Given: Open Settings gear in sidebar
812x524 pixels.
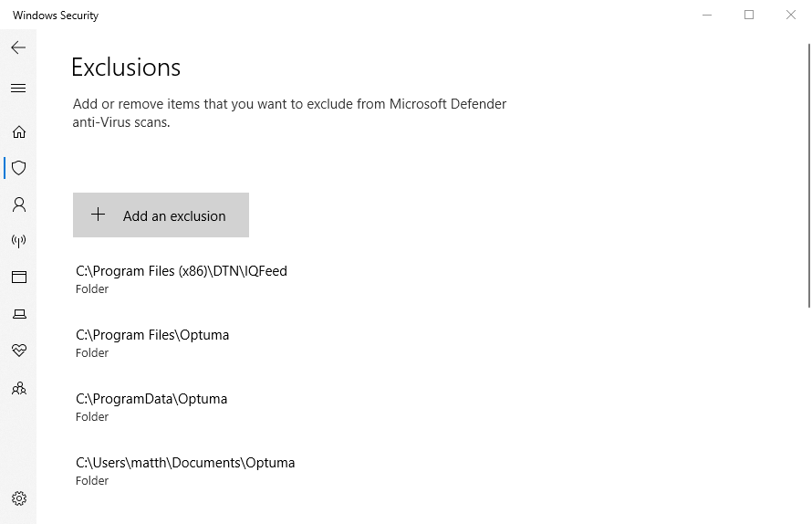Looking at the screenshot, I should (x=18, y=498).
